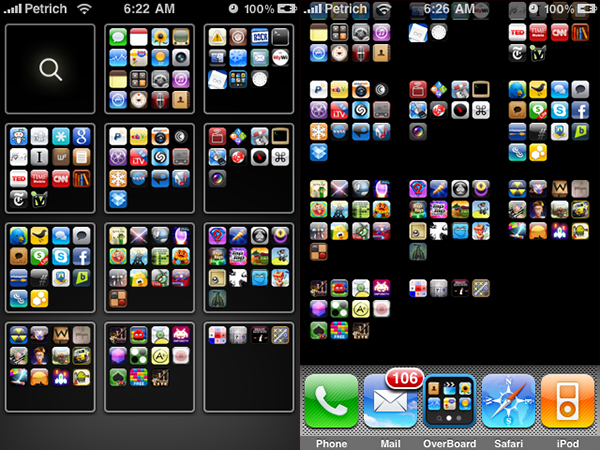Open overview page thumbnail containing Cydia and Rock
The height and width of the screenshot is (450, 600).
point(249,69)
